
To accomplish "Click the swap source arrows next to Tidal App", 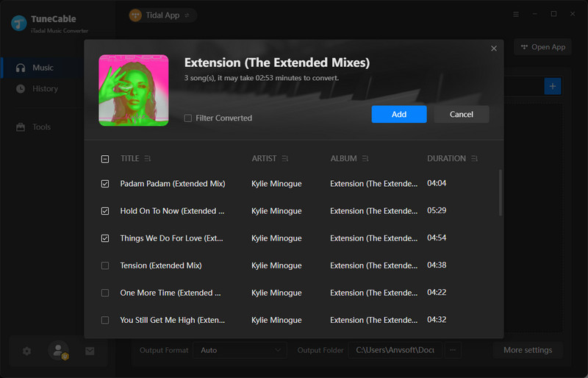I will pos(187,15).
